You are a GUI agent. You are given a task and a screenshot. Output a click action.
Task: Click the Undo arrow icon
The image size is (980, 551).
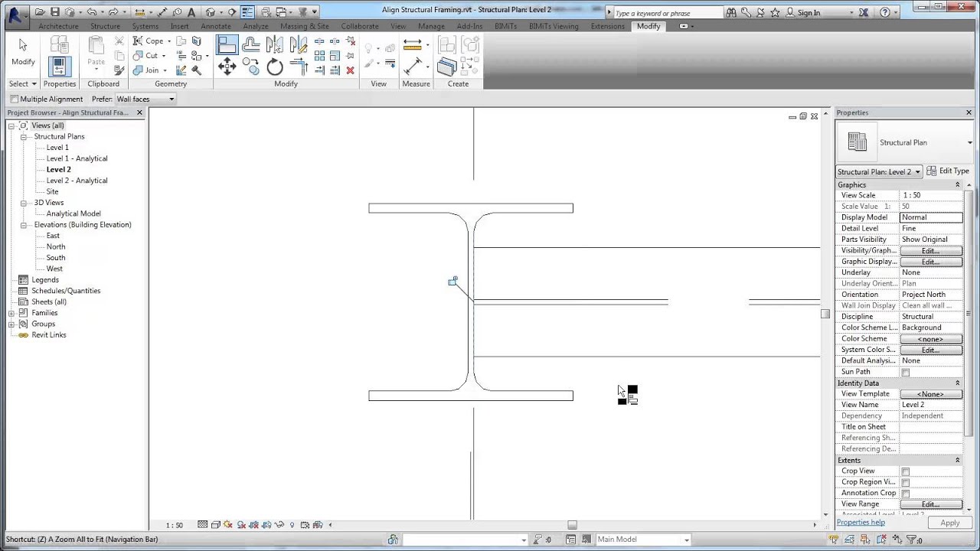(92, 12)
